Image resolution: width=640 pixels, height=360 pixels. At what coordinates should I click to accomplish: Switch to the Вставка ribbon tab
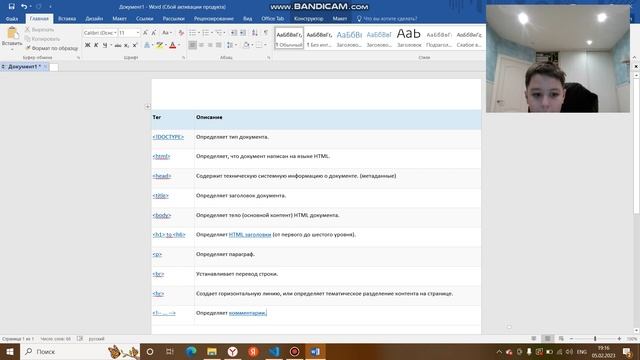(x=67, y=18)
